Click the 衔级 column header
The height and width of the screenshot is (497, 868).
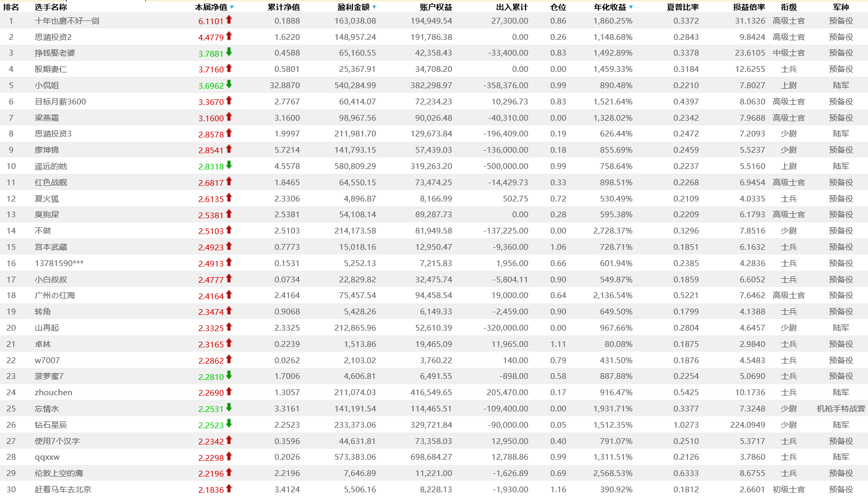[789, 7]
